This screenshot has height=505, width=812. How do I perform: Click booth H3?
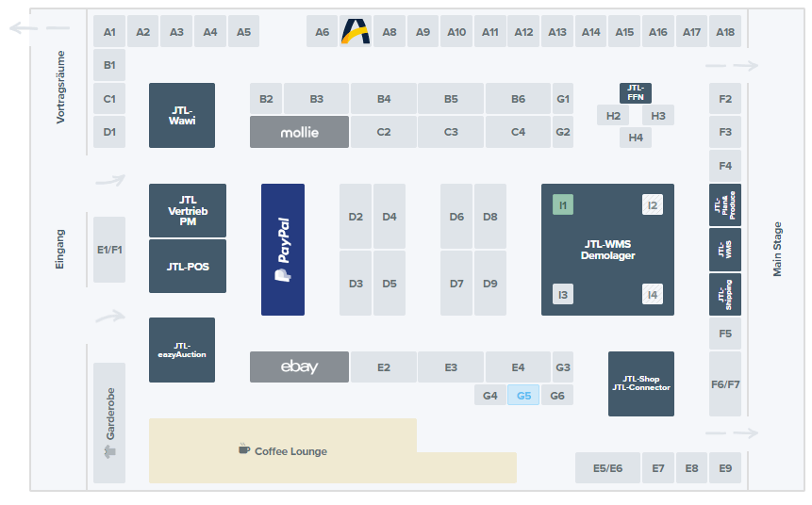point(658,115)
